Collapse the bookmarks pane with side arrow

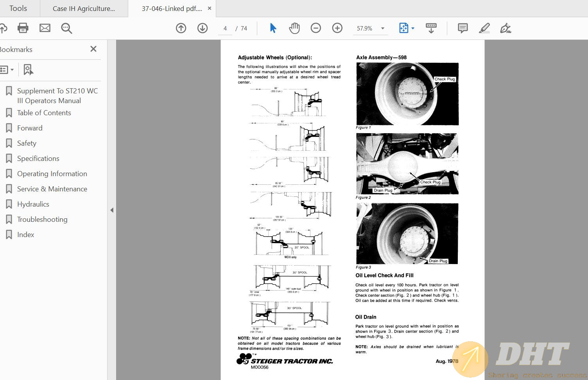click(112, 210)
